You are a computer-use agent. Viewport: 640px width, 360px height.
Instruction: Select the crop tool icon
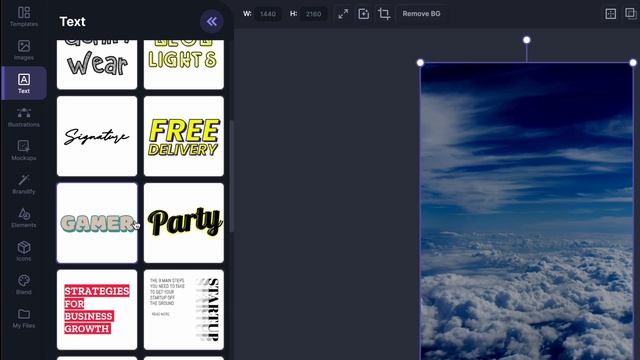[x=384, y=14]
